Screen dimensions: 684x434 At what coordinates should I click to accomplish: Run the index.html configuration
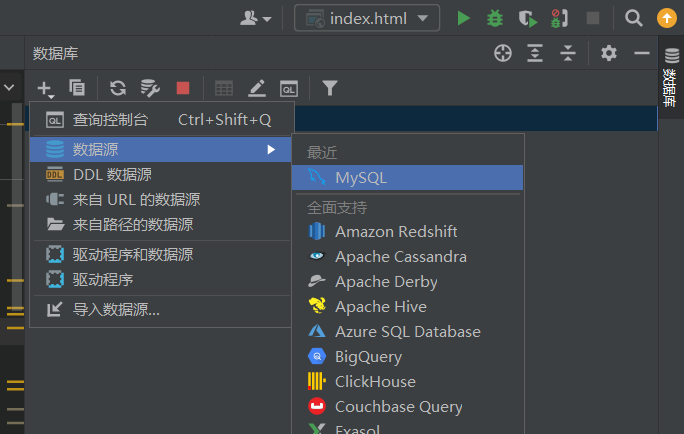463,18
